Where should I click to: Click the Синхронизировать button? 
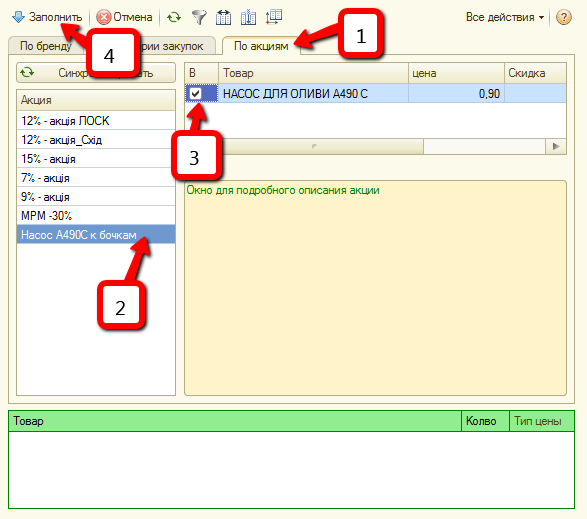pyautogui.click(x=96, y=73)
